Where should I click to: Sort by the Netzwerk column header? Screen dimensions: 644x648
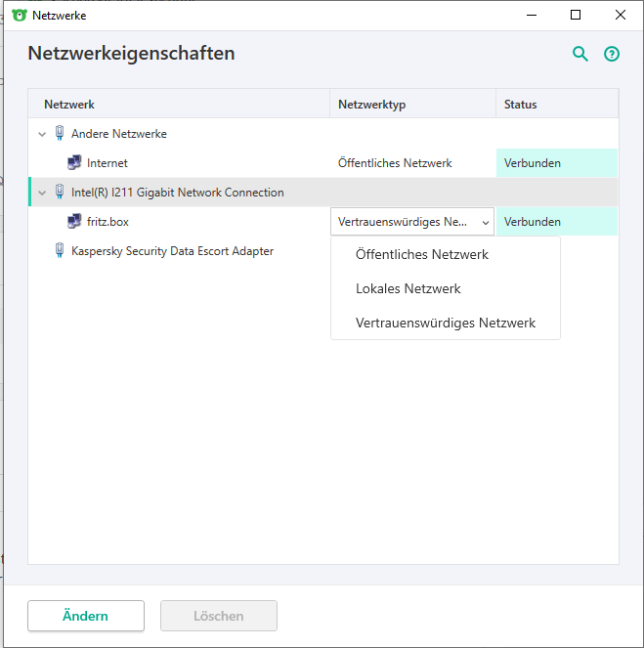[69, 105]
